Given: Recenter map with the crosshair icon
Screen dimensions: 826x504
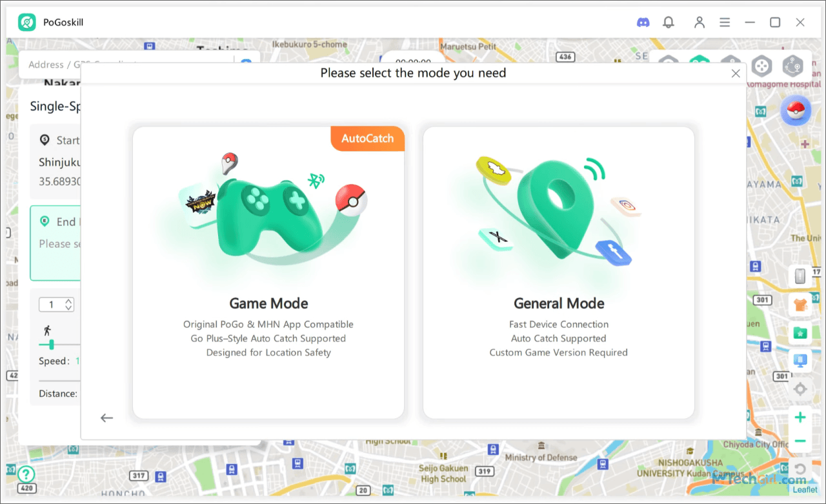Looking at the screenshot, I should [800, 388].
